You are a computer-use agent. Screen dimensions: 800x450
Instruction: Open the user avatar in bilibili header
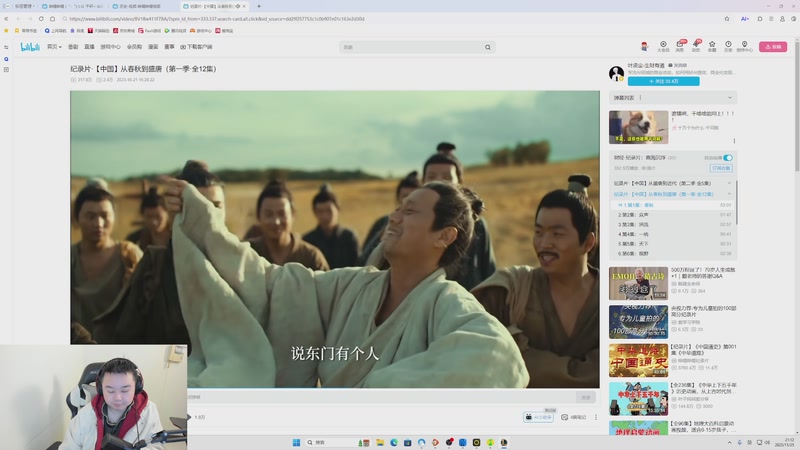(x=644, y=46)
